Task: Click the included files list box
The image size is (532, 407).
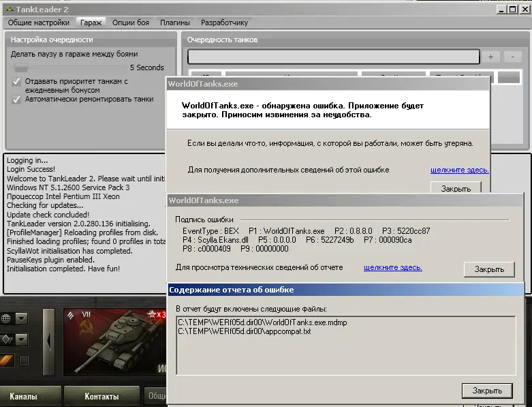Action: coord(346,345)
